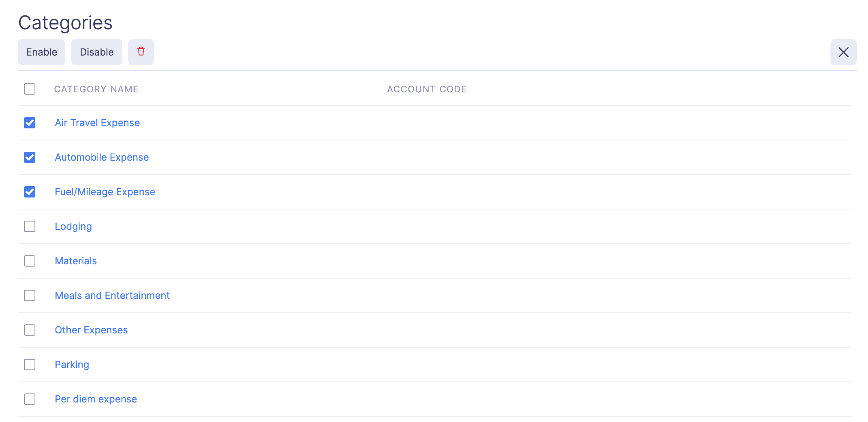Uncheck the Fuel/Mileage Expense checkbox
This screenshot has height=422, width=868.
[30, 192]
